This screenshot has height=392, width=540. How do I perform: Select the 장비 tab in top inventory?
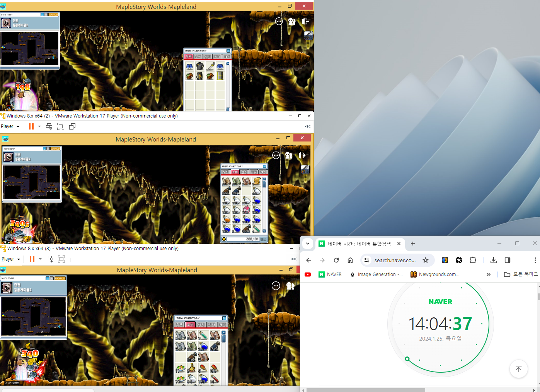click(189, 57)
